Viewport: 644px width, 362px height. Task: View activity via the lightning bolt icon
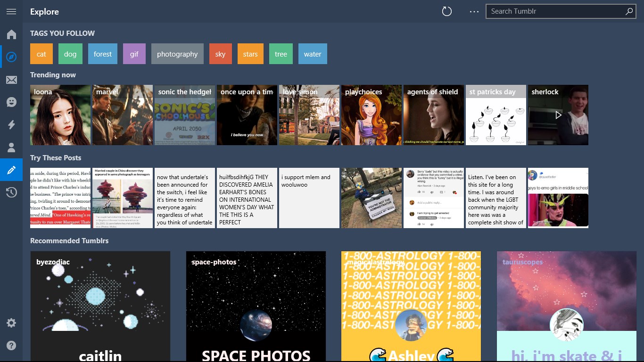point(11,124)
